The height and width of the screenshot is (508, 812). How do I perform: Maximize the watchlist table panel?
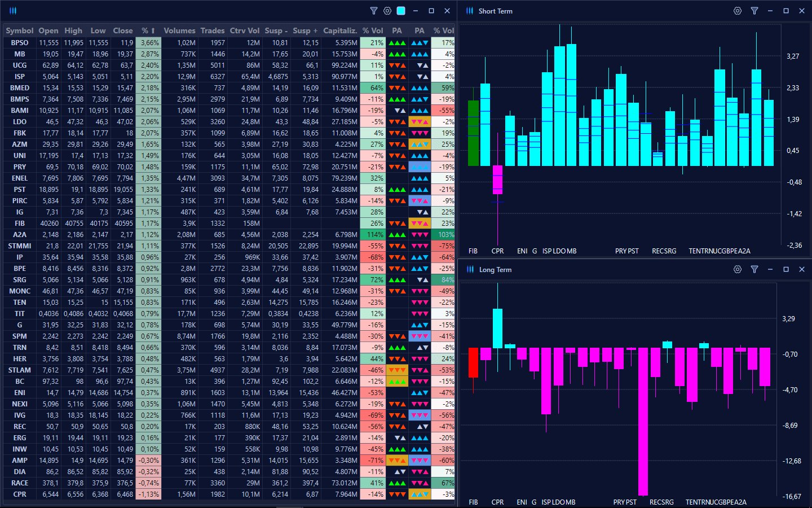pos(431,11)
